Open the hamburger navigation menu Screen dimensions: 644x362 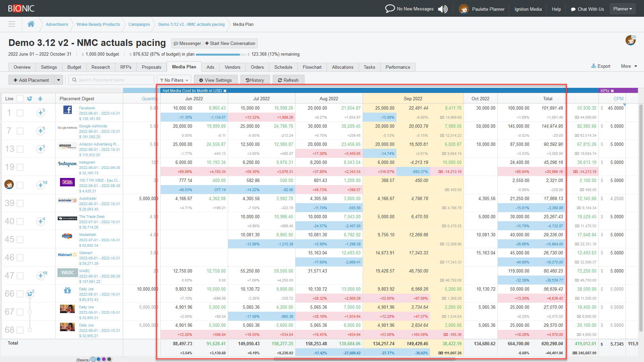click(12, 24)
